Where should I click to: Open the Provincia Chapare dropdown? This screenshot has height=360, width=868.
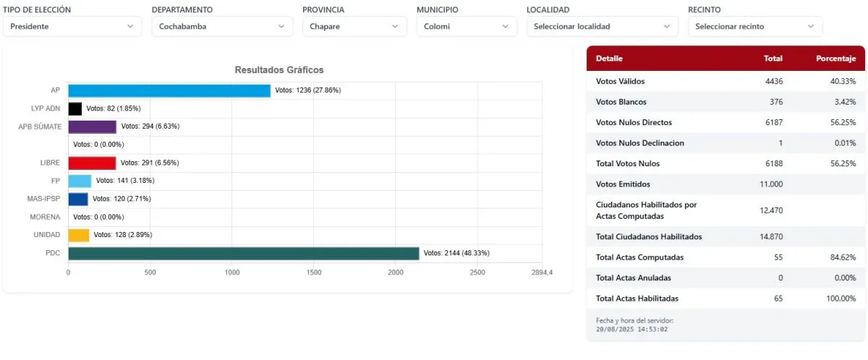[354, 27]
